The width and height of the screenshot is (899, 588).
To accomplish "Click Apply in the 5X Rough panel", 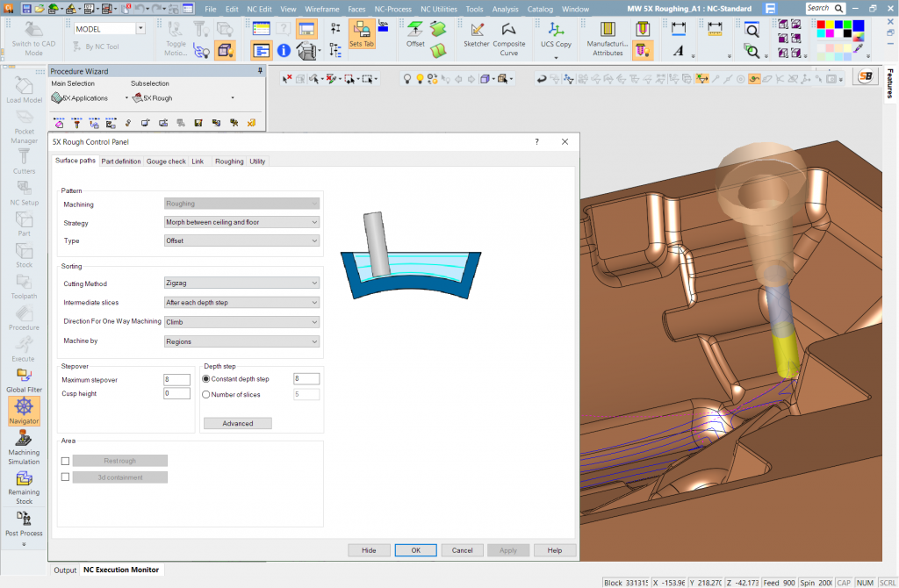I will click(508, 549).
